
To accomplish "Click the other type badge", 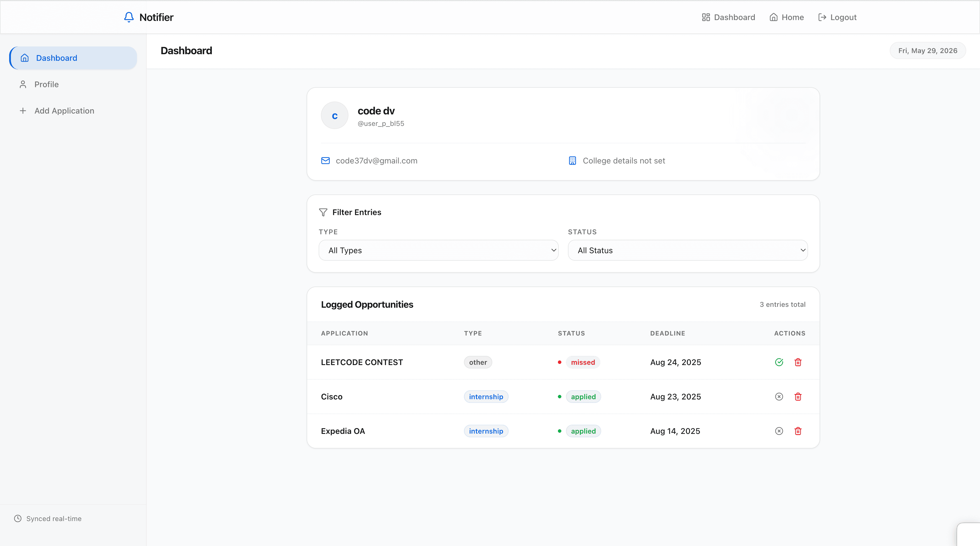I will [478, 362].
